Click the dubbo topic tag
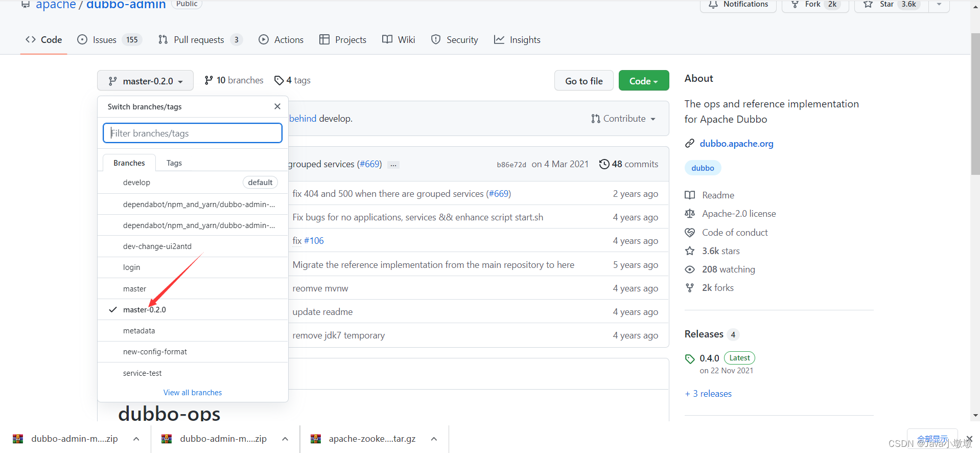Screen dimensions: 980x453 point(703,168)
